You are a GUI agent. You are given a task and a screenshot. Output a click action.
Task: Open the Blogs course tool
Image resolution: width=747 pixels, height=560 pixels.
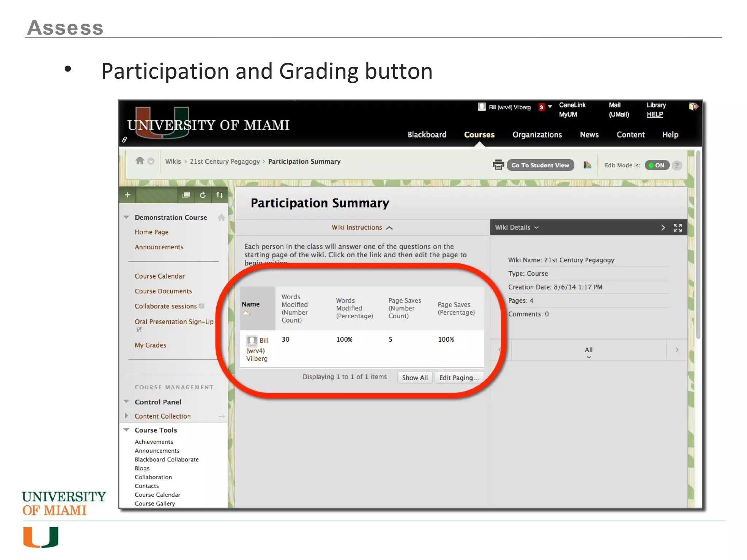[x=142, y=468]
